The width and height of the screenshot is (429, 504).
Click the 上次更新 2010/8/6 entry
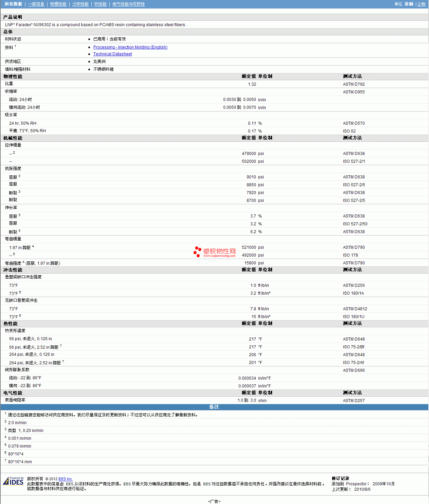[351, 489]
